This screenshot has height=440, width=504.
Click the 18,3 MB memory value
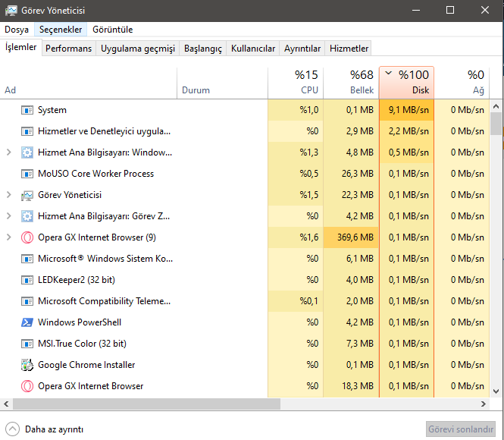pyautogui.click(x=358, y=386)
